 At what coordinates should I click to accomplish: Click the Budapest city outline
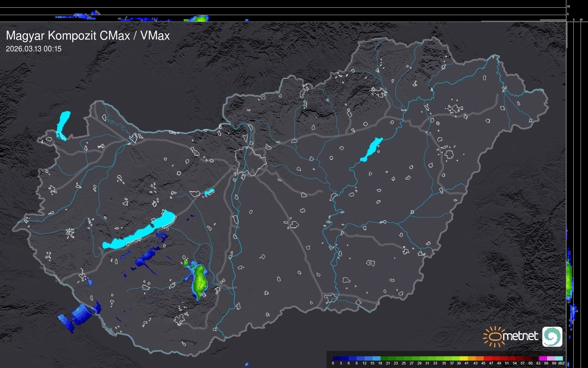251,162
